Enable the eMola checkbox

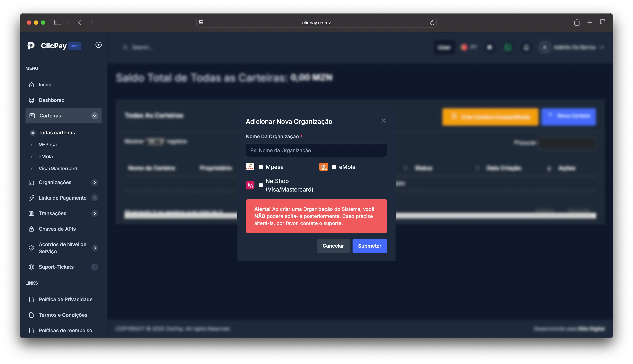[334, 167]
